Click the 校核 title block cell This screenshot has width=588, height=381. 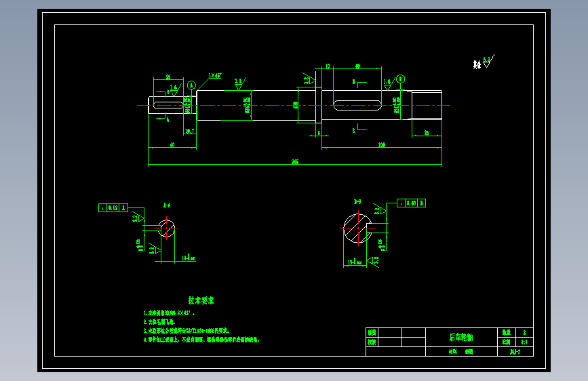[372, 342]
